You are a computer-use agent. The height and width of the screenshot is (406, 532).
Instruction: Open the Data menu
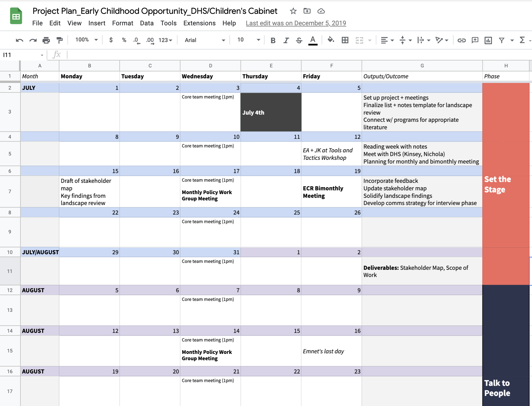(x=147, y=23)
